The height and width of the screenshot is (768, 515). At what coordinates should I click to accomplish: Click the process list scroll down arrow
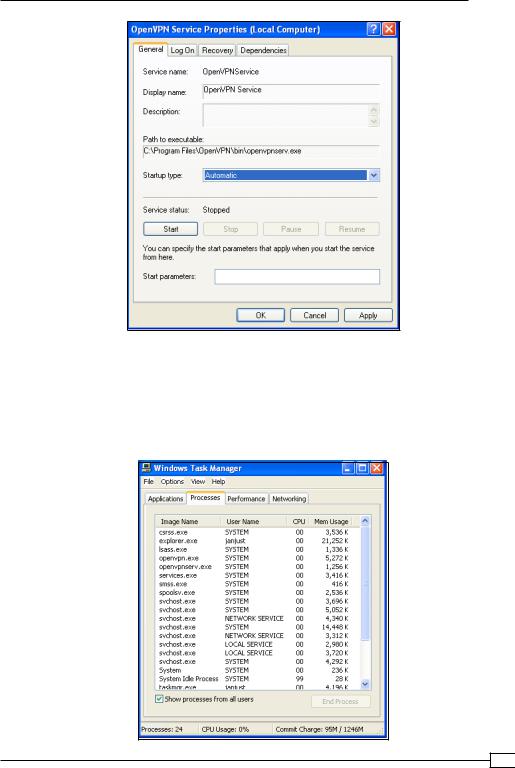[x=365, y=684]
